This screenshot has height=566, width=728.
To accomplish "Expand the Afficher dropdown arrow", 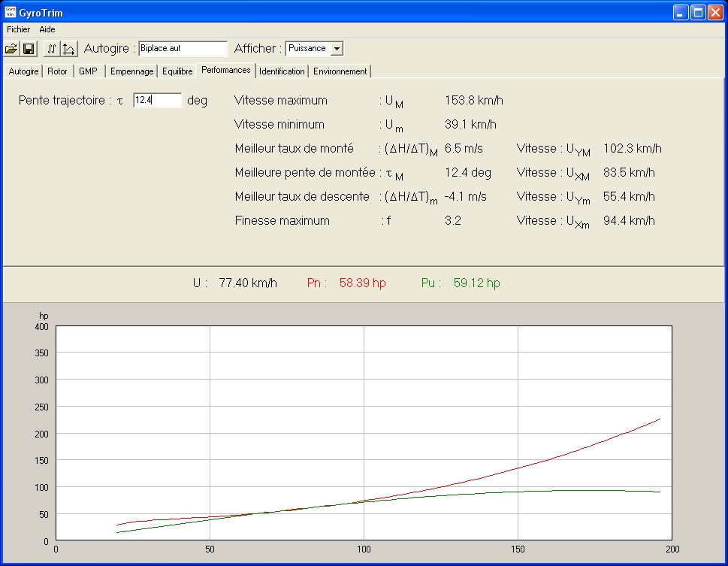I will pos(337,48).
